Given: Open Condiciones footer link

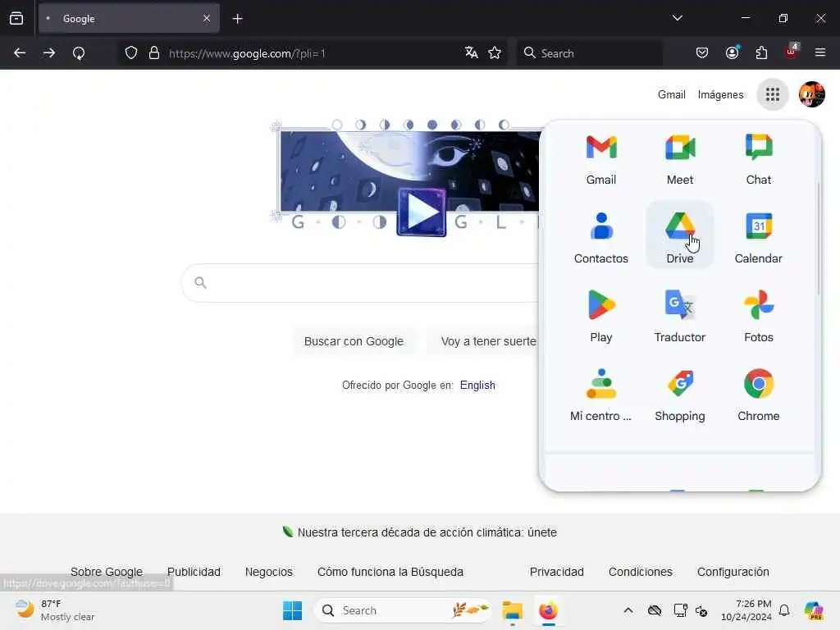Looking at the screenshot, I should click(x=640, y=572).
